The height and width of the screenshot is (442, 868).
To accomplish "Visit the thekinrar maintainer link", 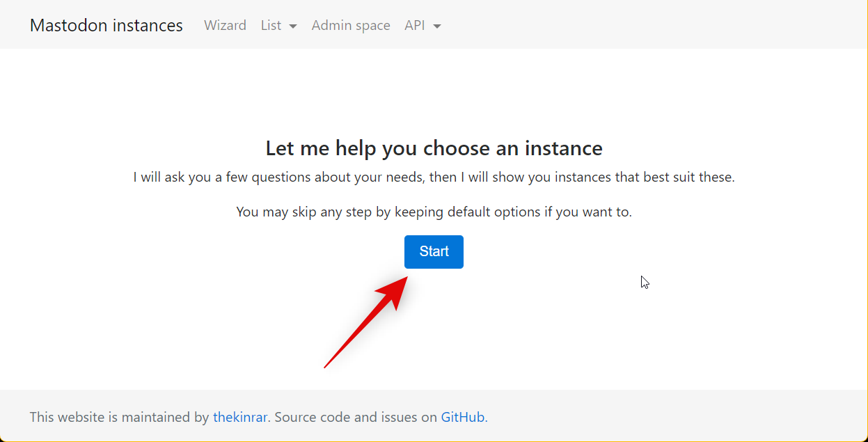I will click(x=240, y=418).
